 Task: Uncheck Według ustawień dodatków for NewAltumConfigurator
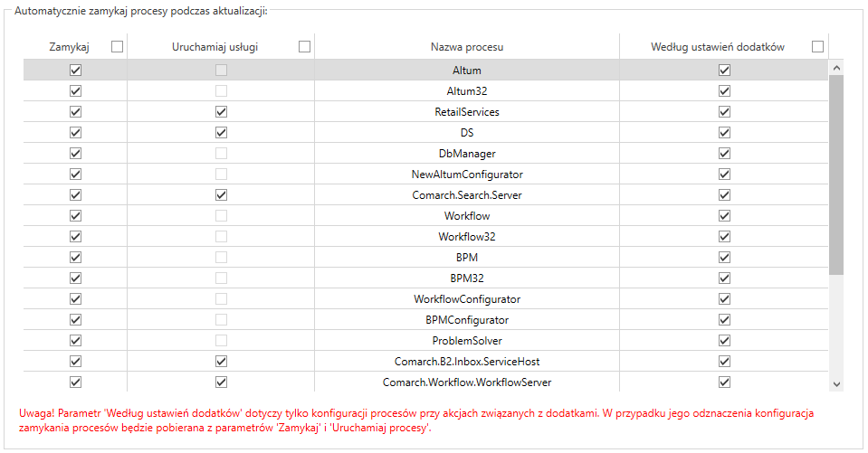point(724,175)
